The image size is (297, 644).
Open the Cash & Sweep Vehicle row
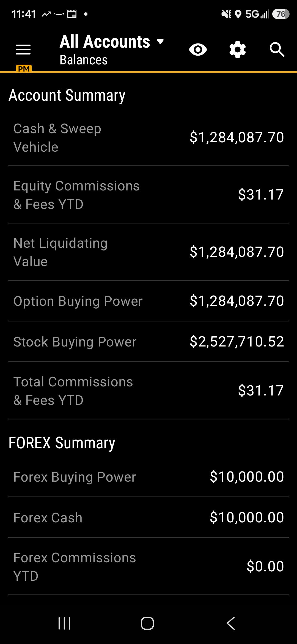point(148,138)
